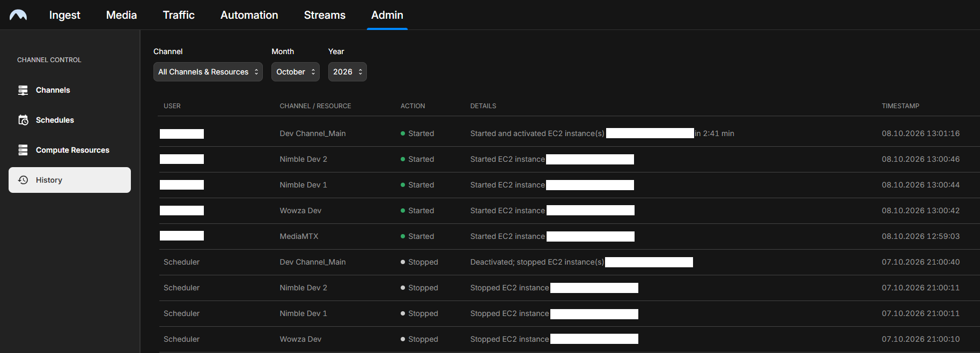Screen dimensions: 980x353
Task: Click timestamp 08.10.2026 12:59:03
Action: tap(921, 236)
